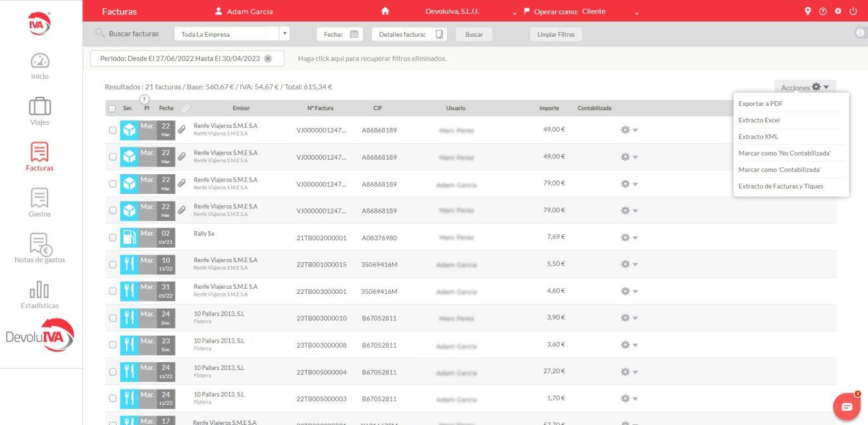The image size is (868, 425).
Task: Expand the Toda La Empresa dropdown
Action: [x=284, y=34]
